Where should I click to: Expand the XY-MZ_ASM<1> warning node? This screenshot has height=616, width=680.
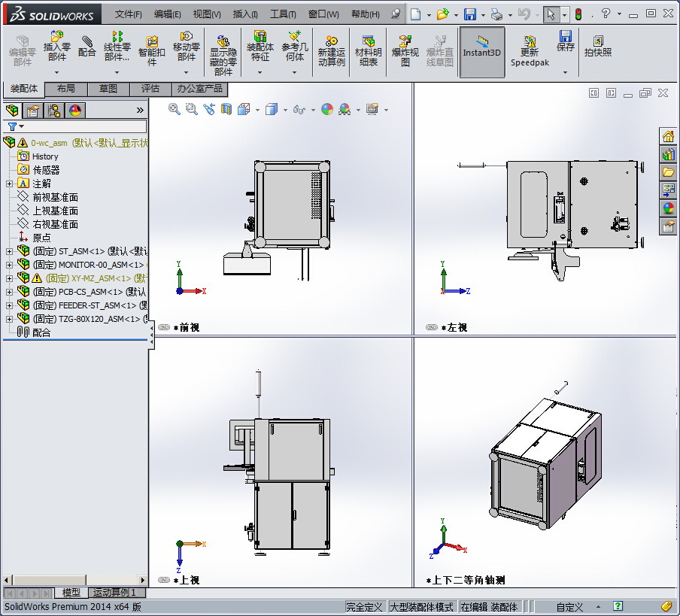(9, 278)
